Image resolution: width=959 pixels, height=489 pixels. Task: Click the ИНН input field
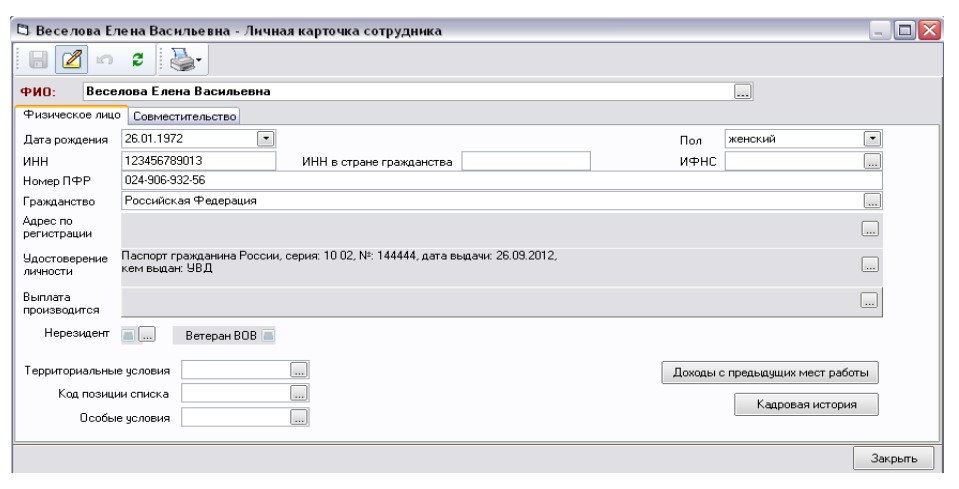pyautogui.click(x=199, y=161)
